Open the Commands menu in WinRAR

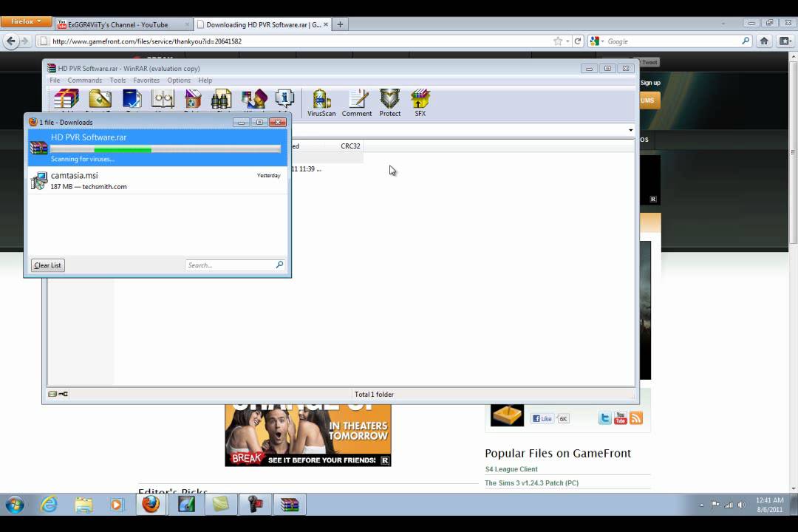point(85,81)
